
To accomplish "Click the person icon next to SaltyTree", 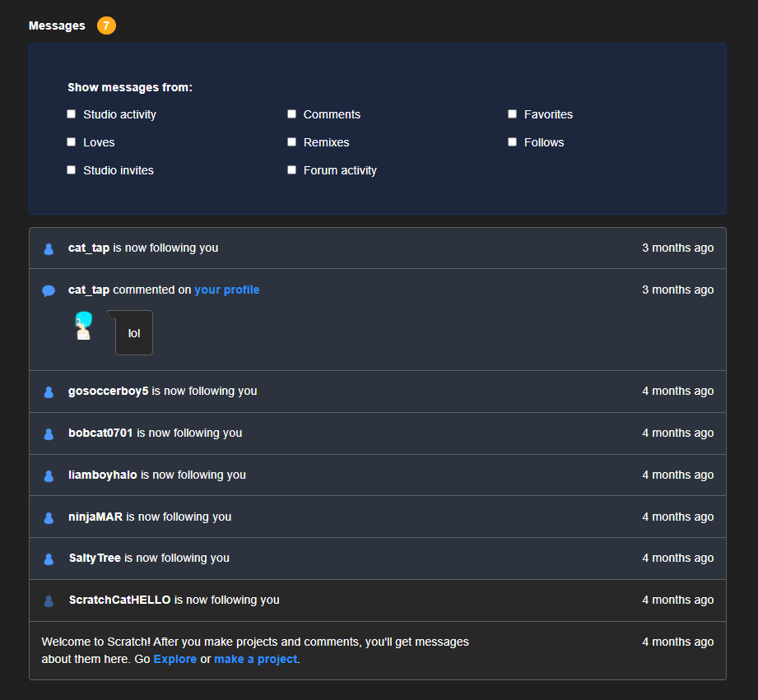I will [x=49, y=558].
